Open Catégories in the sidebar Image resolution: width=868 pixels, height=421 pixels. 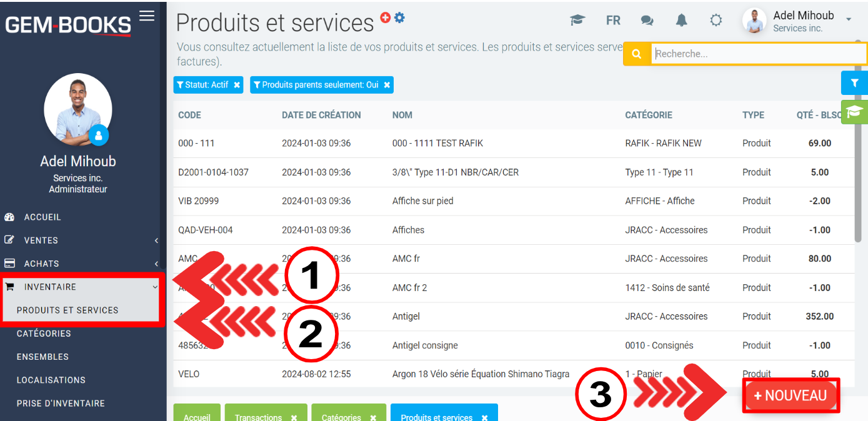(44, 334)
